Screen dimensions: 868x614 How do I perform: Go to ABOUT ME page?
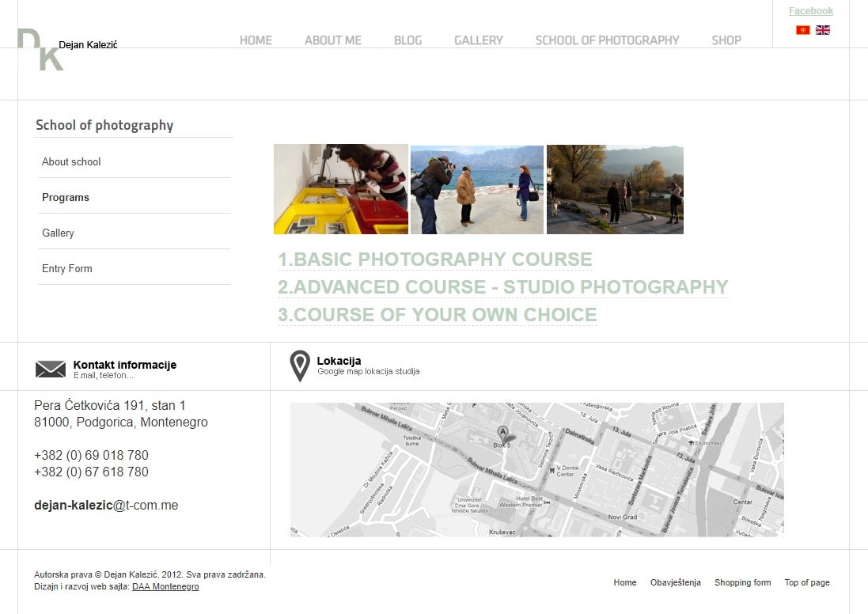tap(332, 40)
